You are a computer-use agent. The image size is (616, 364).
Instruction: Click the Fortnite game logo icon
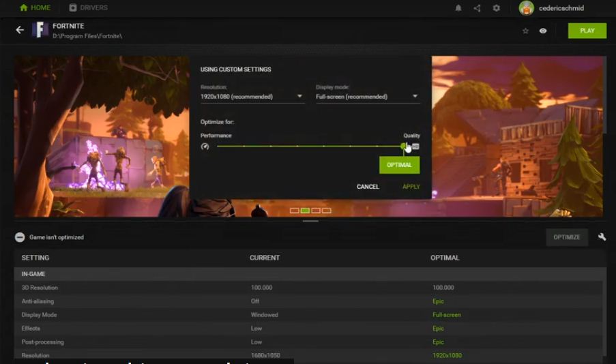[40, 30]
